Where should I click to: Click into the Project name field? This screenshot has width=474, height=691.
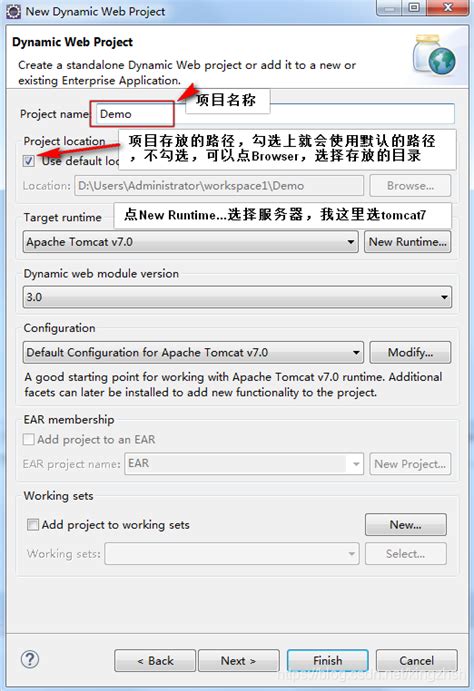click(274, 114)
